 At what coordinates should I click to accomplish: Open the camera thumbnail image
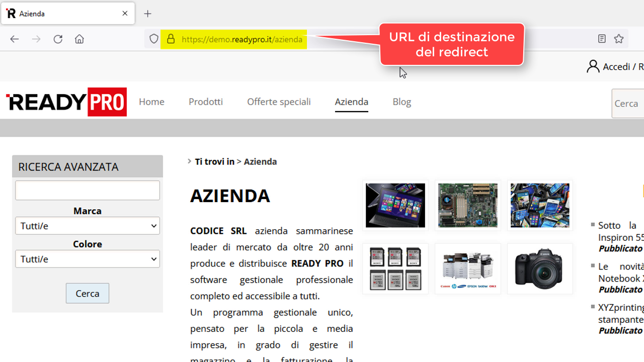pyautogui.click(x=540, y=268)
